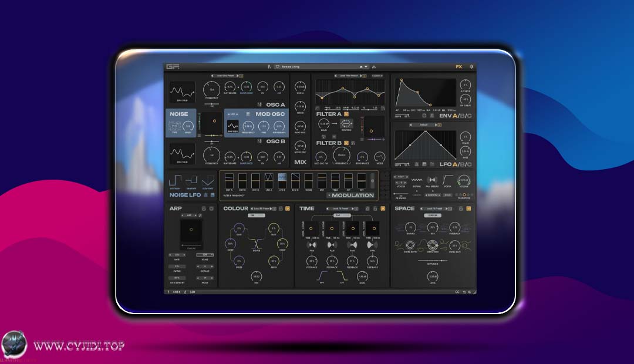Toggle the Filter A power button

[x=347, y=114]
